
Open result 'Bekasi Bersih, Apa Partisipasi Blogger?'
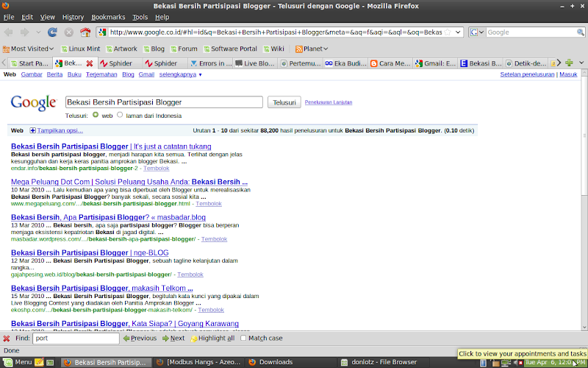(x=108, y=217)
